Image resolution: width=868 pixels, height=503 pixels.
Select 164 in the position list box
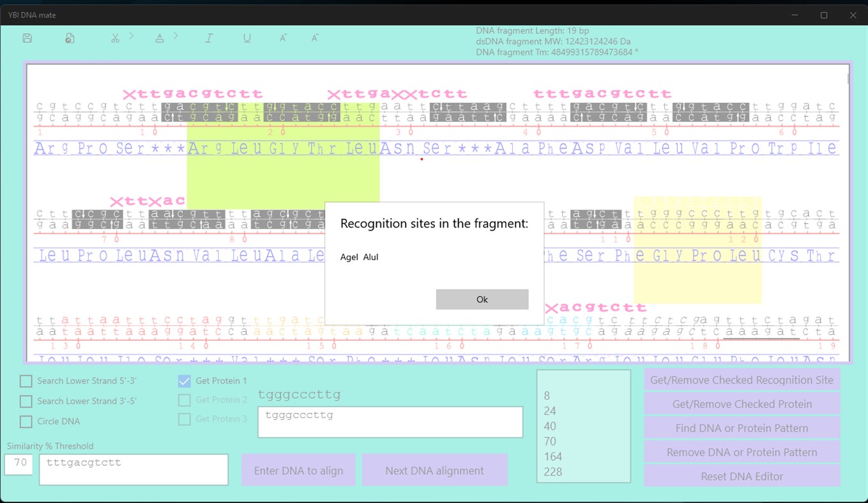pos(553,456)
